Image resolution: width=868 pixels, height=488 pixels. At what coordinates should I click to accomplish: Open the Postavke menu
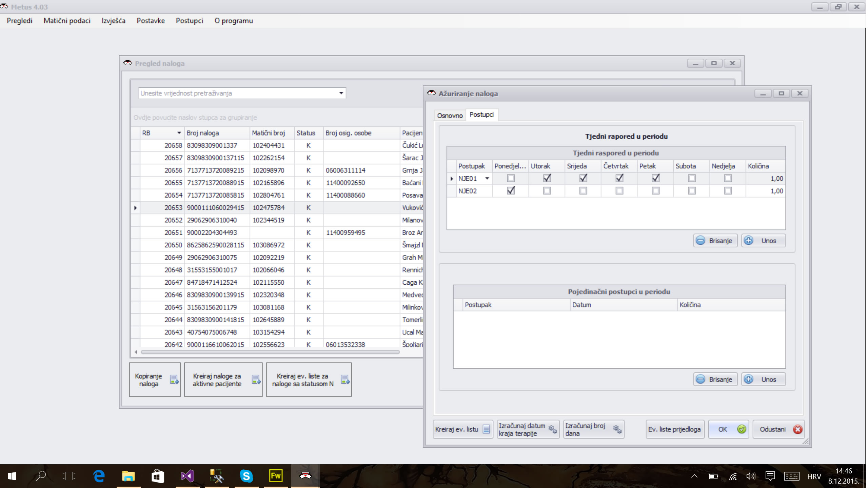[x=151, y=21]
